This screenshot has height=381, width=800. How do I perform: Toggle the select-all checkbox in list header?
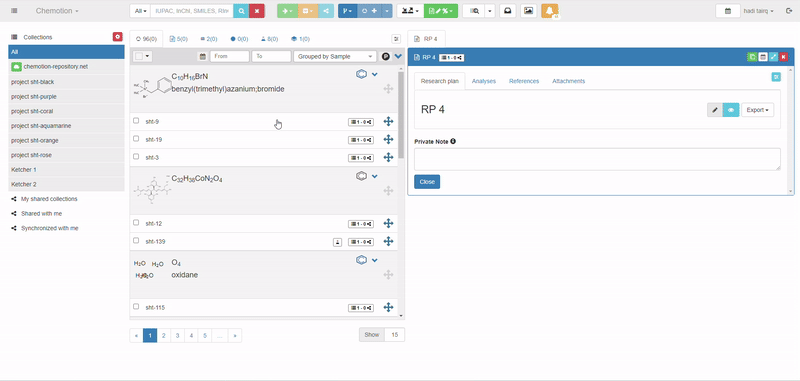tap(139, 56)
